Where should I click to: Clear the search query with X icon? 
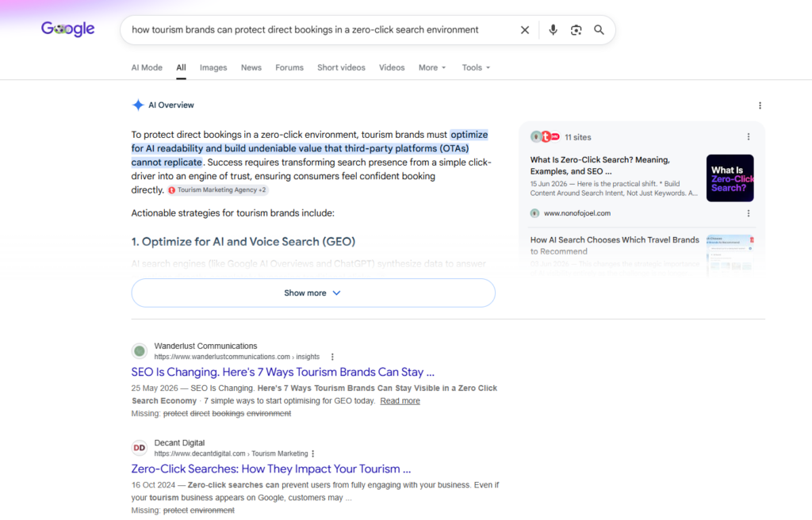525,30
